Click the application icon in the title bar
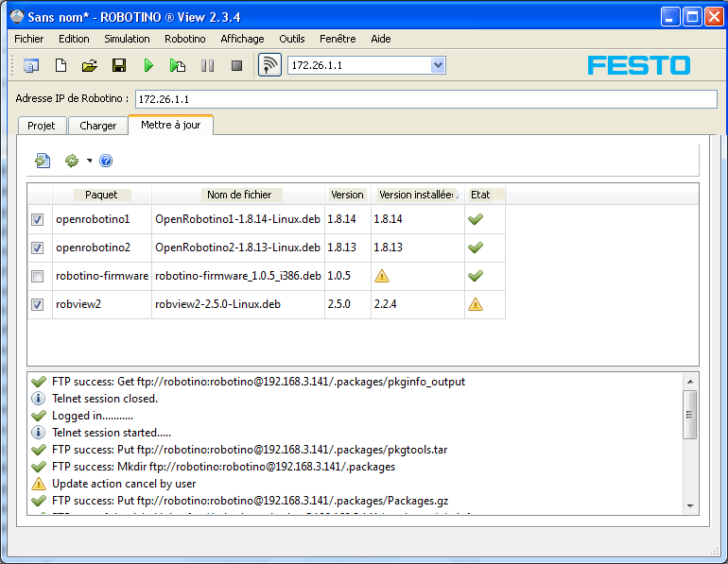The image size is (728, 564). point(17,17)
